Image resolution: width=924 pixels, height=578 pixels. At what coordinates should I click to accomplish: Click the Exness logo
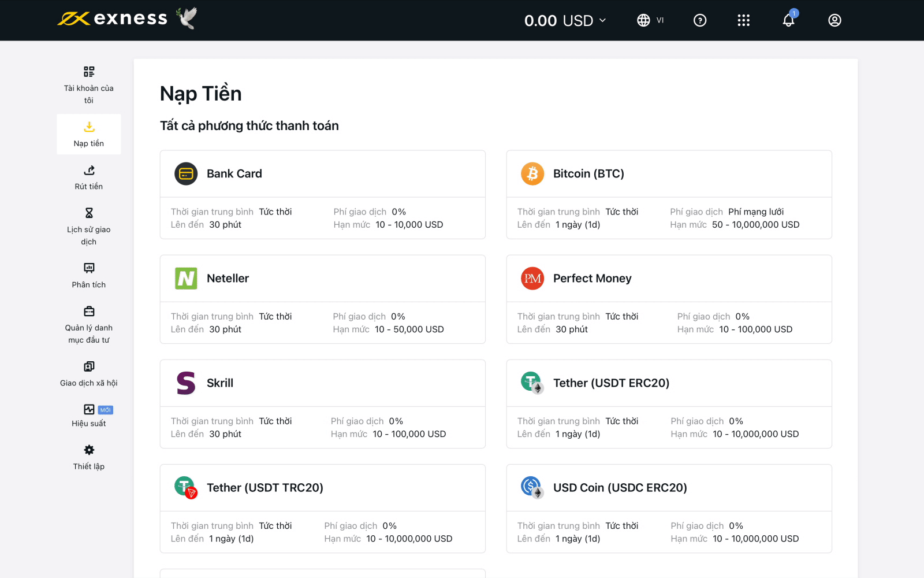(x=113, y=18)
